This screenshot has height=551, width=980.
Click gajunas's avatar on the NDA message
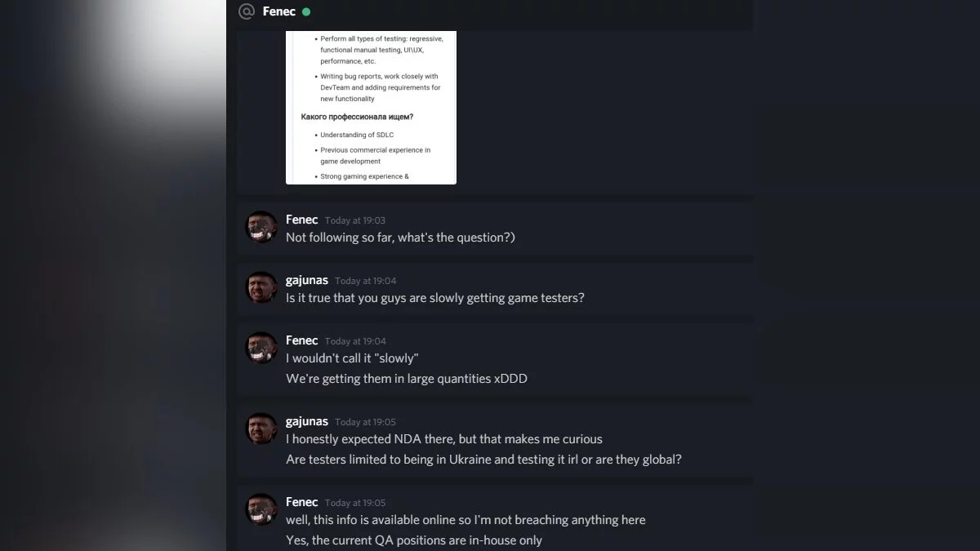point(261,429)
